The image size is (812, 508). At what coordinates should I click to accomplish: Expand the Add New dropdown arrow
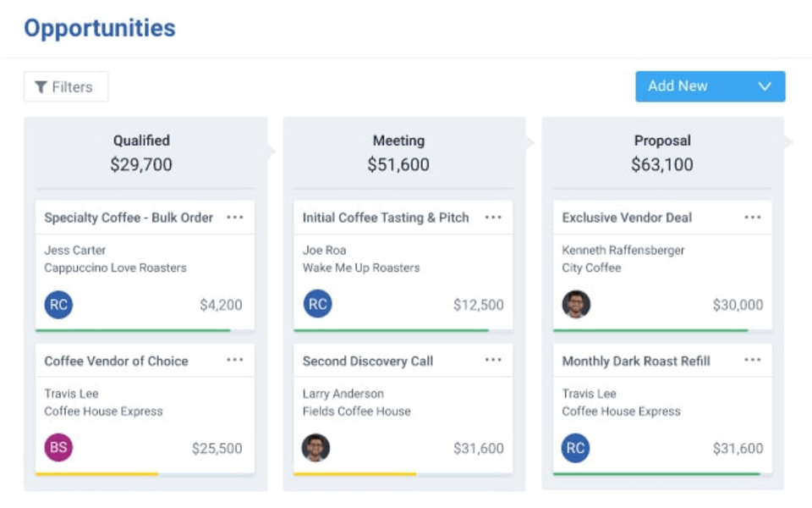[765, 86]
